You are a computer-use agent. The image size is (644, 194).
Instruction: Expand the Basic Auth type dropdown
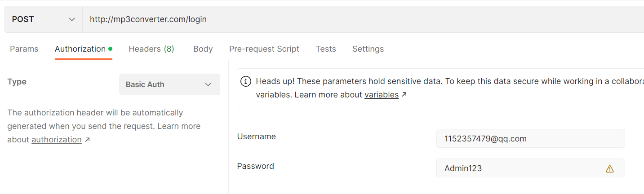point(169,84)
